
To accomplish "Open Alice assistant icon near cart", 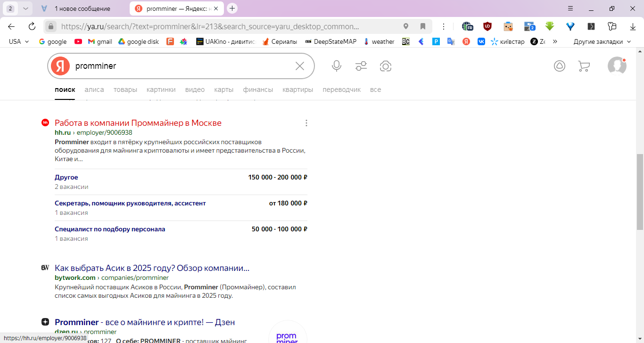I will 560,66.
